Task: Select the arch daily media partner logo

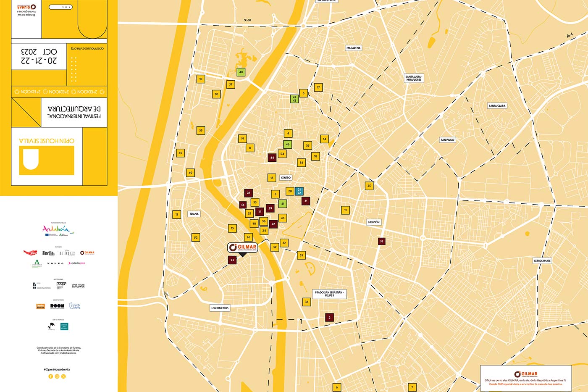Action: point(75,306)
